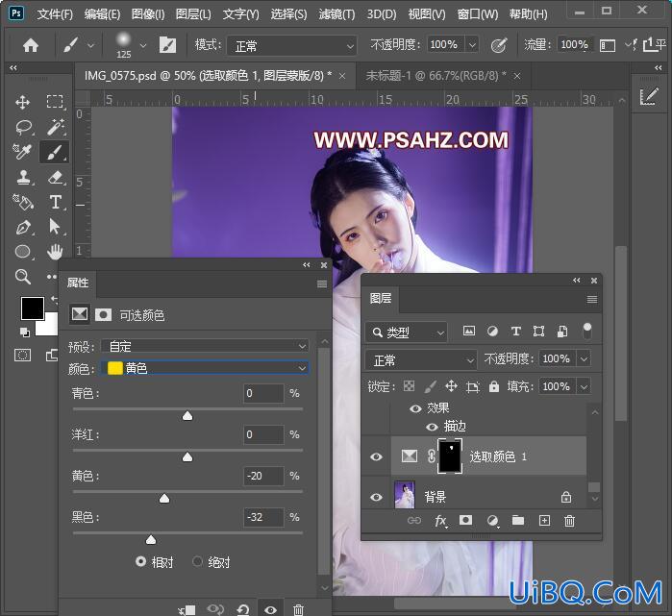This screenshot has height=616, width=672.
Task: Open the layer 不透明度 dropdown arrow
Action: point(584,358)
